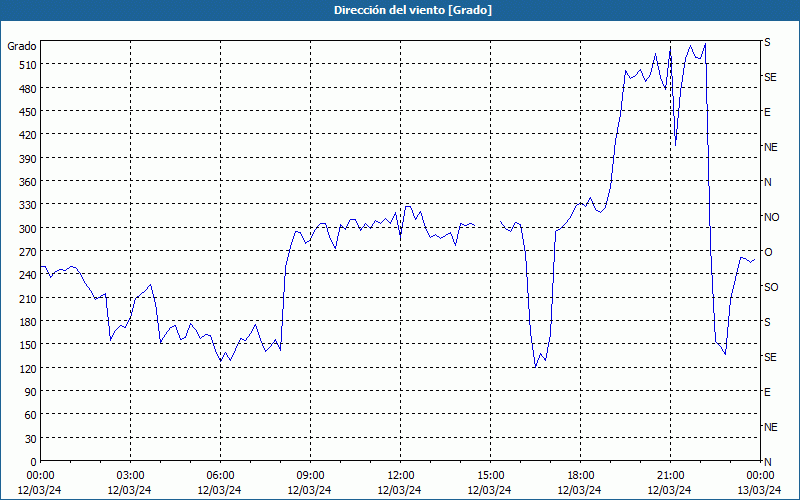The height and width of the screenshot is (500, 800).
Task: Click the 90 tick label on the left axis
Action: pyautogui.click(x=31, y=392)
